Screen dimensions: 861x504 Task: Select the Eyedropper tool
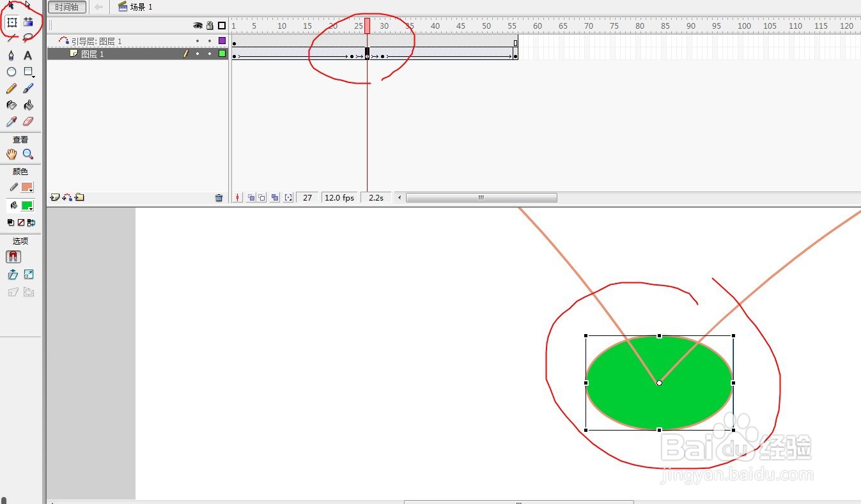coord(12,121)
